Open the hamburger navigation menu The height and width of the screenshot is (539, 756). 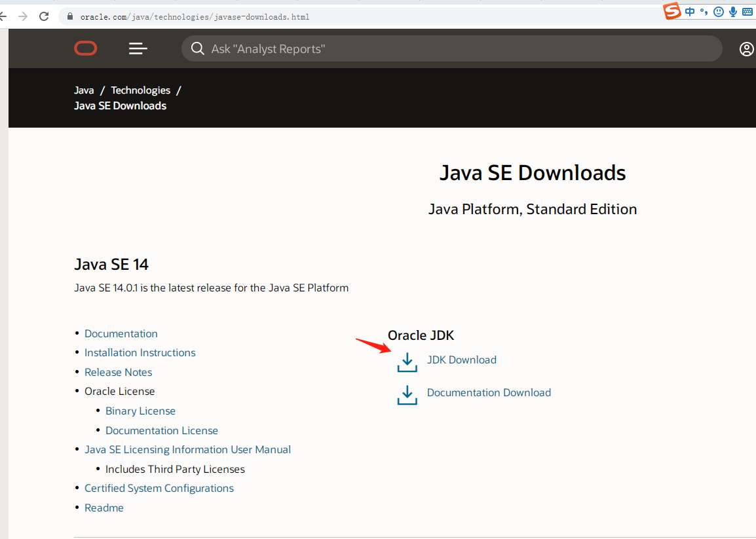(x=138, y=48)
